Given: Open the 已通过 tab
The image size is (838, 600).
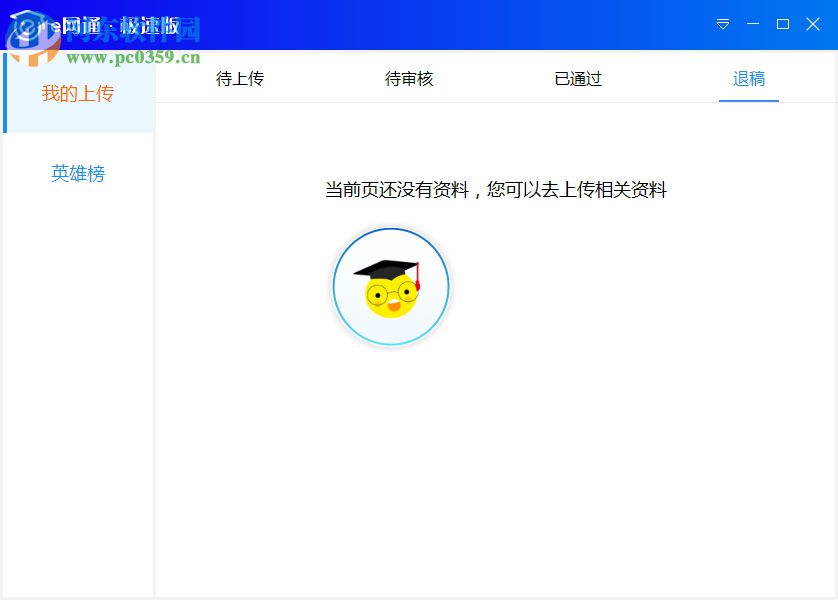Looking at the screenshot, I should pos(577,79).
